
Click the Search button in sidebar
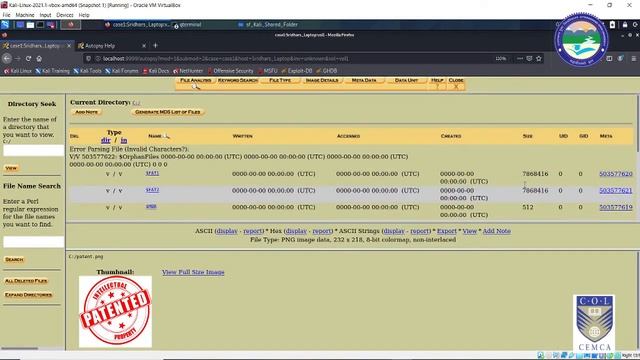[14, 259]
